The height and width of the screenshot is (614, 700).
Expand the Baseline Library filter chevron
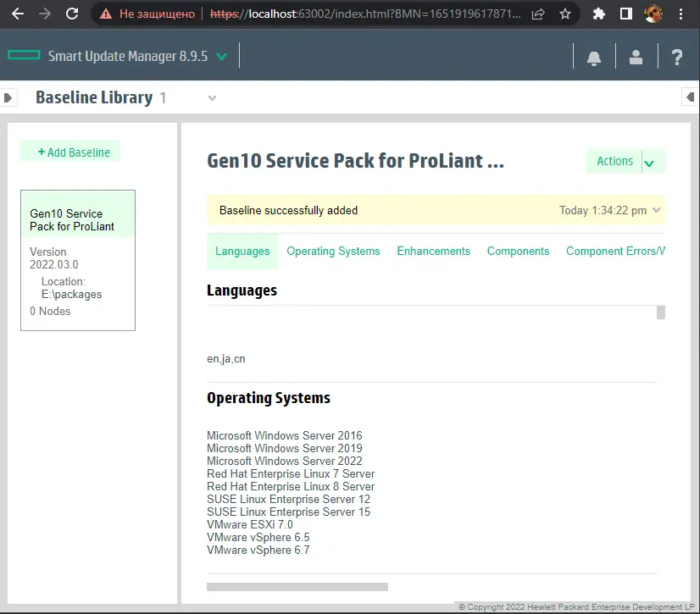[x=213, y=98]
